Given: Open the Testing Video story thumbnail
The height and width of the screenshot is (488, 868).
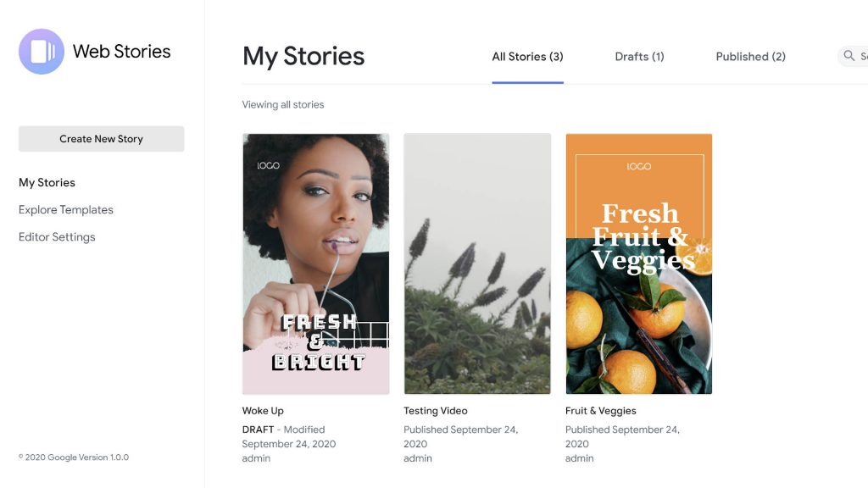Looking at the screenshot, I should 477,263.
